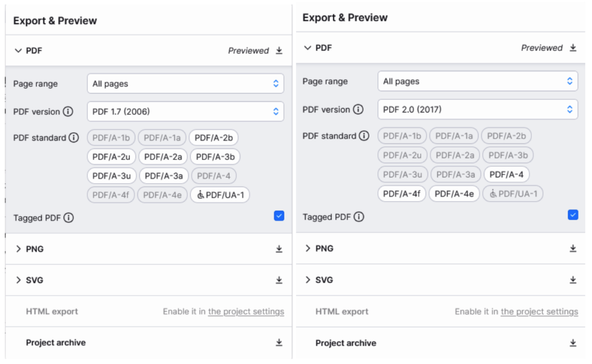The height and width of the screenshot is (364, 592).
Task: Uncheck the Tagged PDF checkbox in right panel
Action: (x=572, y=214)
